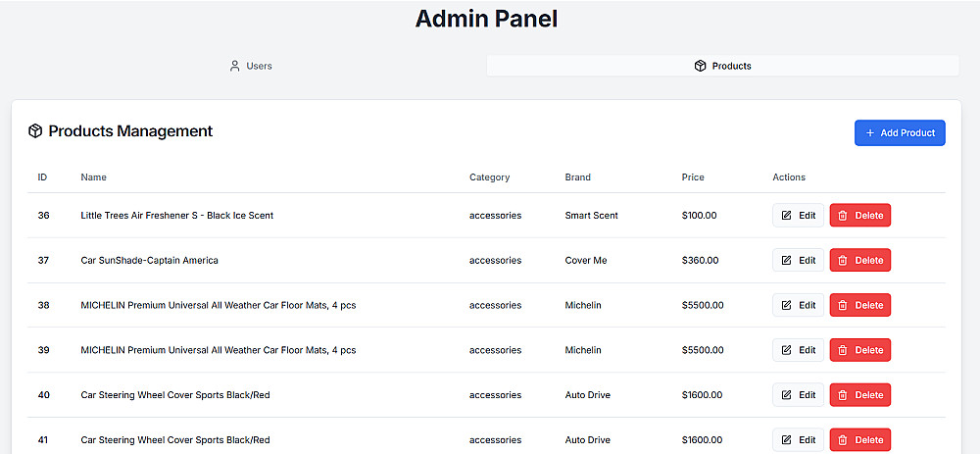The width and height of the screenshot is (980, 454).
Task: Click the box icon beside Products Management
Action: 35,131
